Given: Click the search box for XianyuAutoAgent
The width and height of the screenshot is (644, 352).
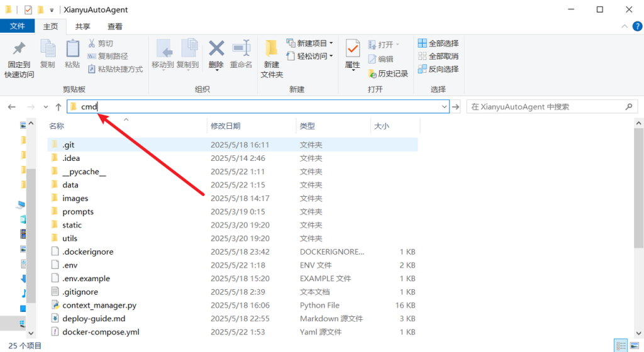Looking at the screenshot, I should pyautogui.click(x=547, y=107).
